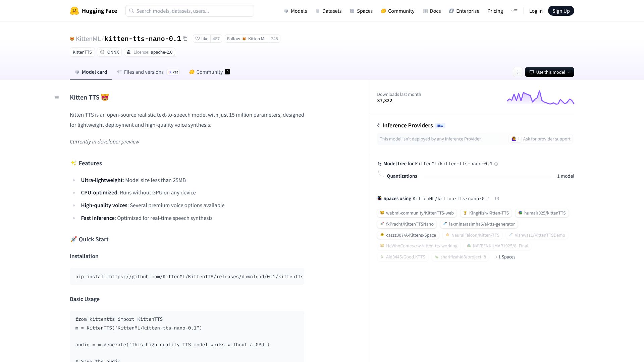Like the kitten-tts-nano-0.1 model

point(202,39)
